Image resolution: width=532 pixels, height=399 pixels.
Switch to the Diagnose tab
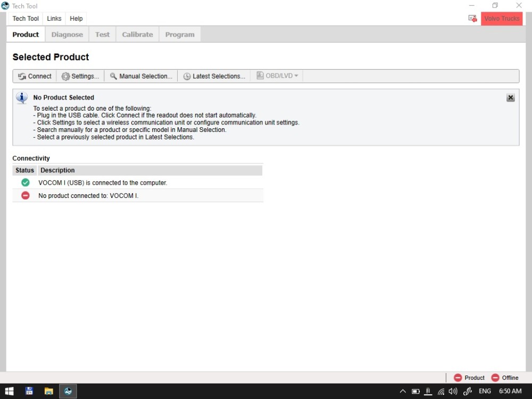point(67,35)
